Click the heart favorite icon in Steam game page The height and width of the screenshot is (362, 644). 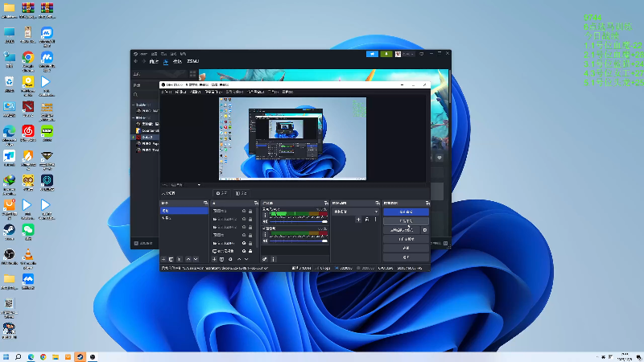pos(440,158)
